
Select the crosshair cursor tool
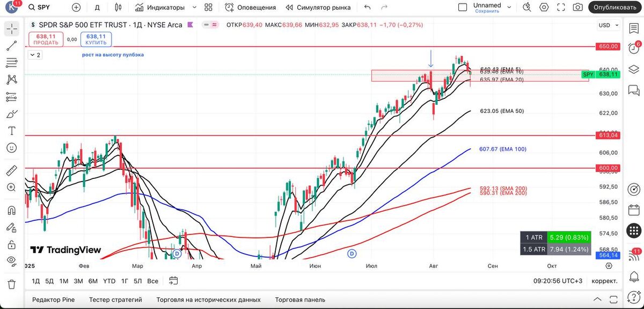click(11, 30)
